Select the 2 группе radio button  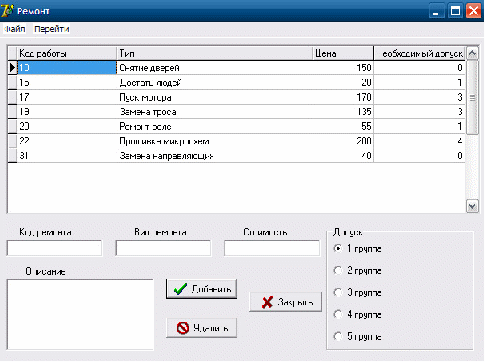(x=338, y=270)
